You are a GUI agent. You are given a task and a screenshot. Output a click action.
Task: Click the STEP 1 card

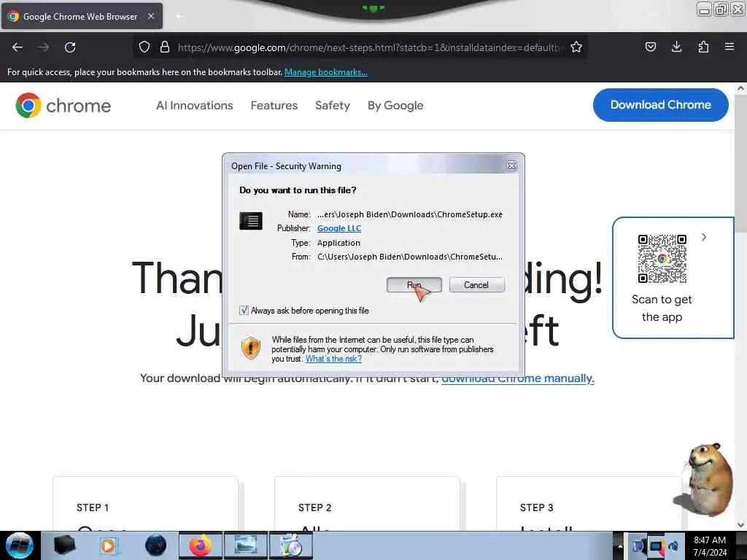145,504
